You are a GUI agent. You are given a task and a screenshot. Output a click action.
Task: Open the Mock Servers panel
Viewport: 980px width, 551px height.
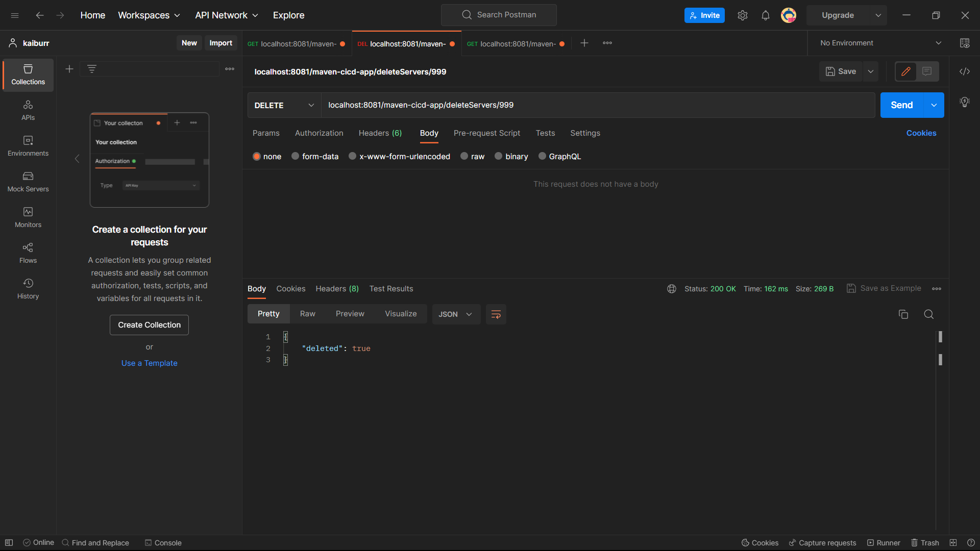[28, 182]
